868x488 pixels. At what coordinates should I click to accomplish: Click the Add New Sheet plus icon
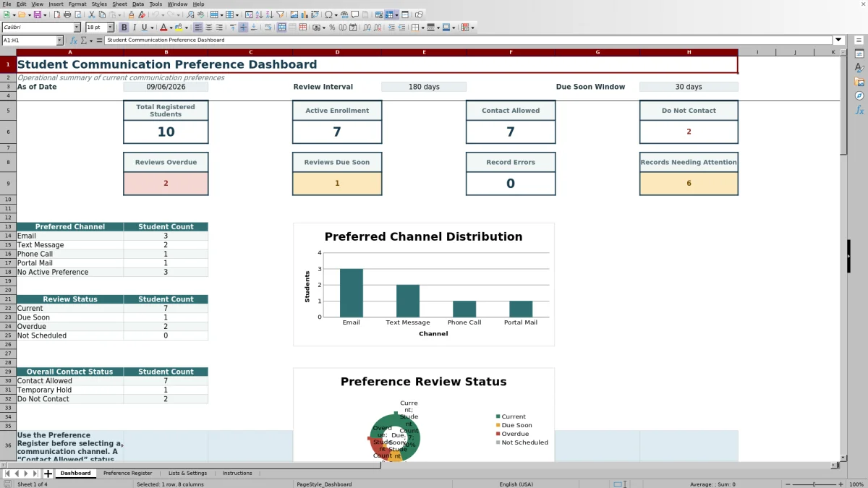point(48,474)
